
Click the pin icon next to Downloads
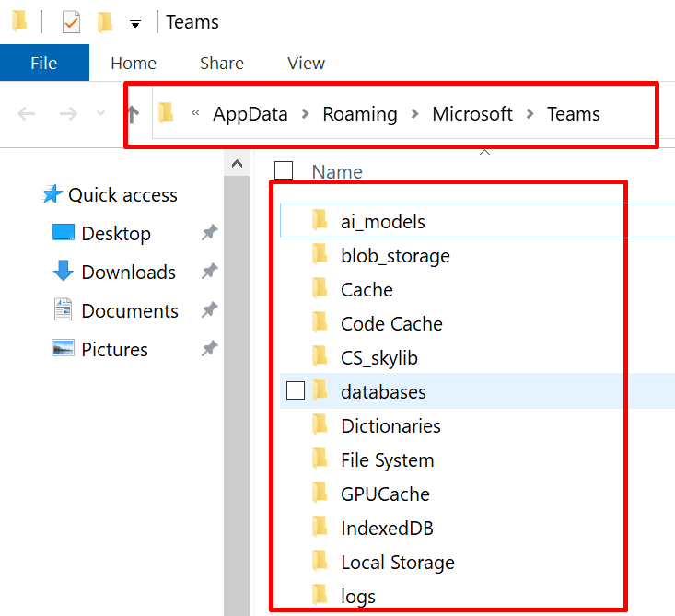[209, 272]
